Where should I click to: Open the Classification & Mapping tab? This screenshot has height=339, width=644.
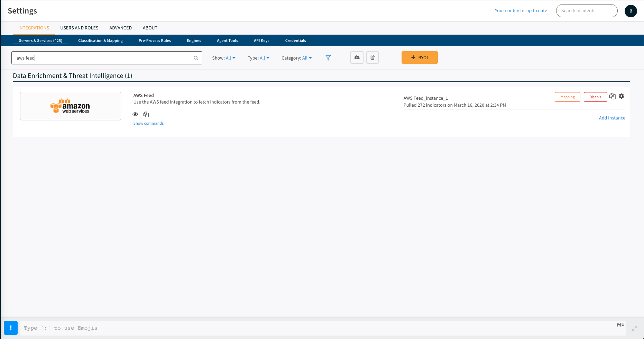click(100, 41)
